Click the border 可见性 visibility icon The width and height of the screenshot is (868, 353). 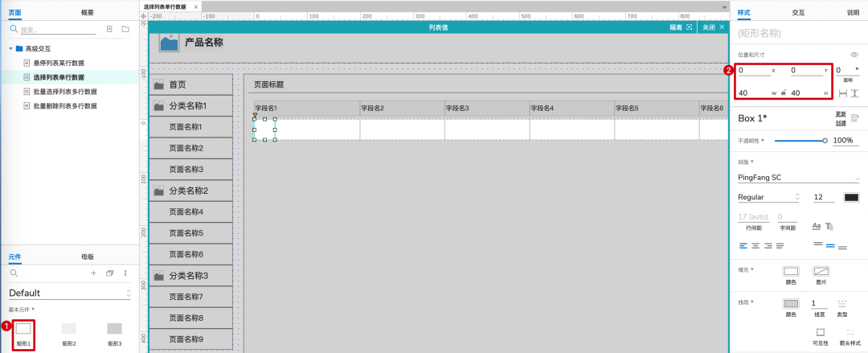pos(821,333)
